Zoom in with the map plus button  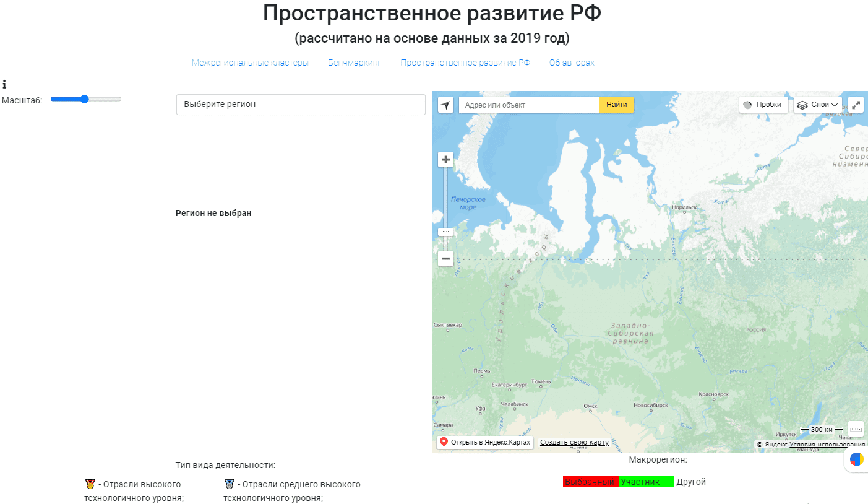pos(445,160)
